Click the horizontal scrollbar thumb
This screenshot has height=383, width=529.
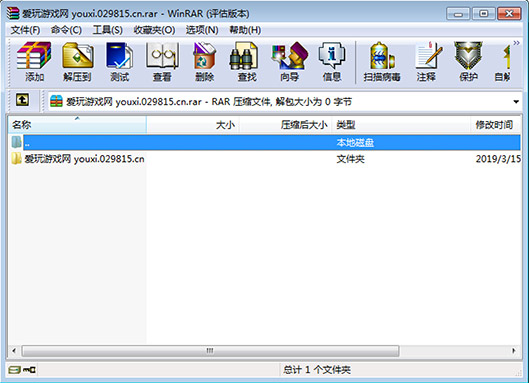click(210, 351)
